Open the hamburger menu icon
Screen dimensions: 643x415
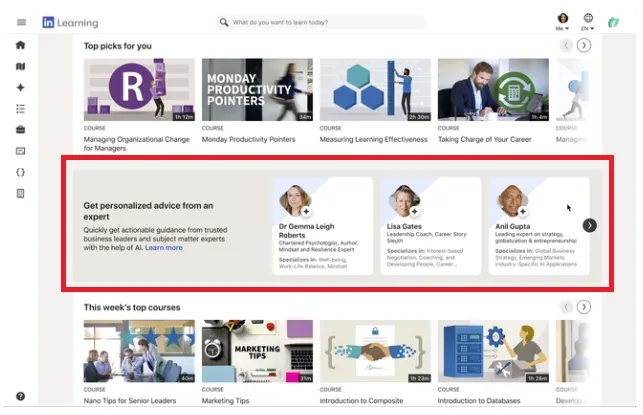tap(21, 22)
